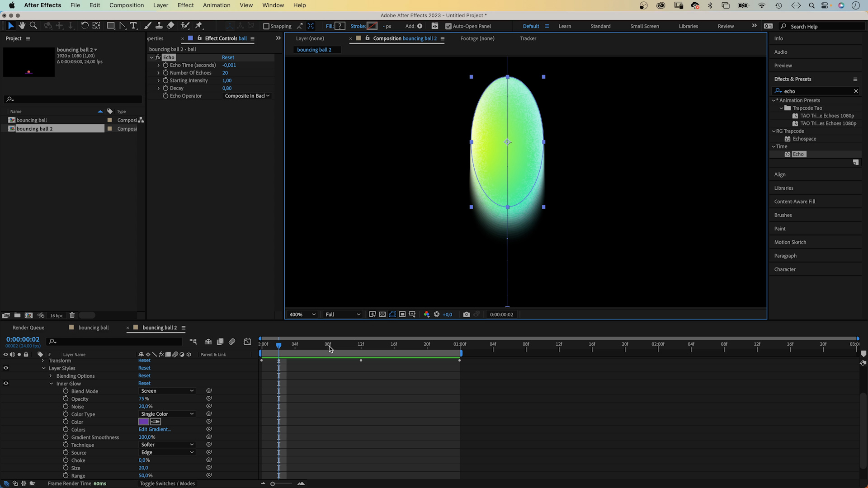Expand the Decay property of the Echo effect

pyautogui.click(x=158, y=88)
